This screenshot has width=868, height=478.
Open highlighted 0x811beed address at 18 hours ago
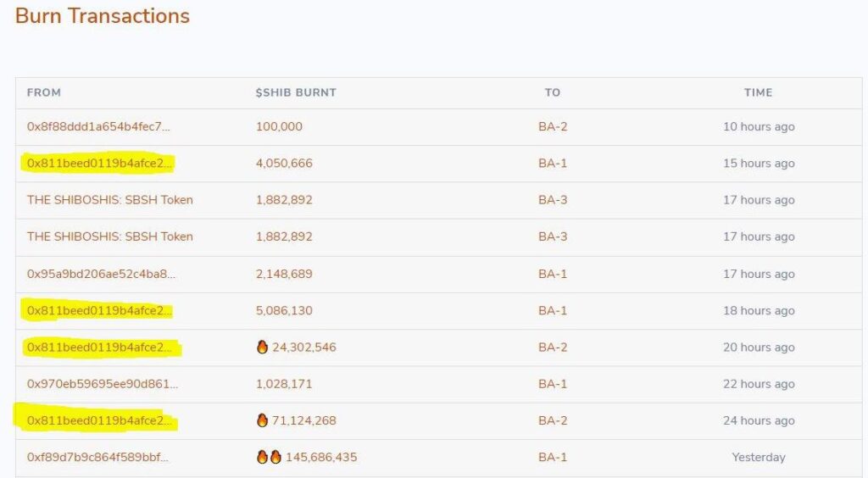click(100, 310)
